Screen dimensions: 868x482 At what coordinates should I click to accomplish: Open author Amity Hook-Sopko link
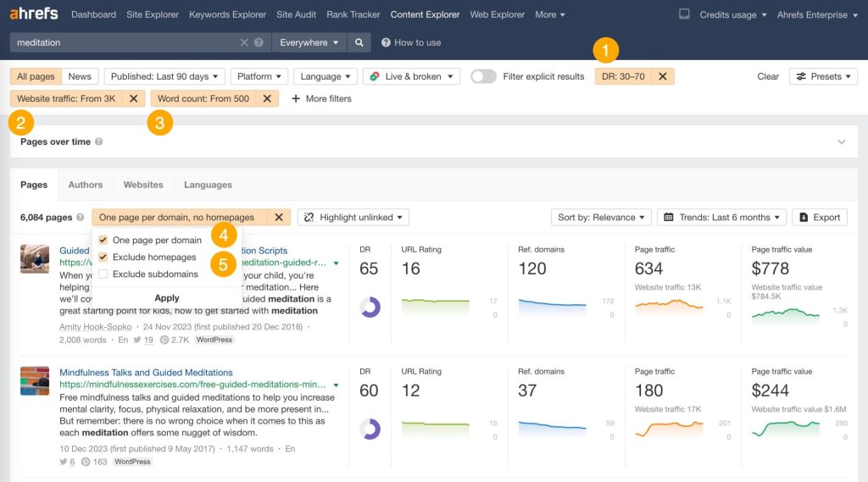95,327
